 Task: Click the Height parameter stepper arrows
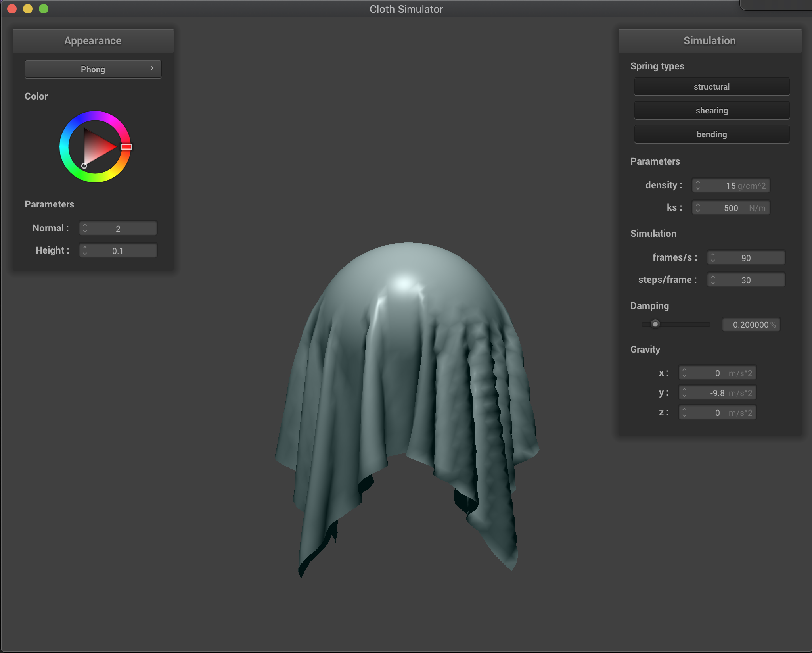click(x=85, y=250)
